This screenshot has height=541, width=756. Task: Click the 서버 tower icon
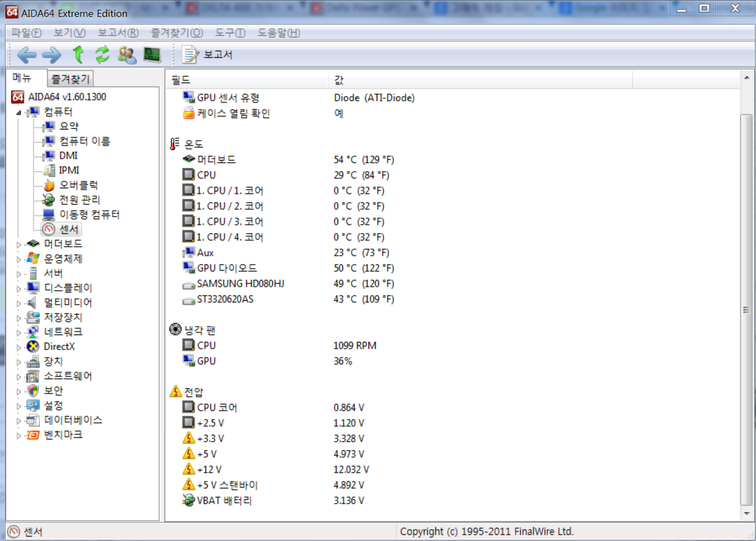tap(33, 273)
